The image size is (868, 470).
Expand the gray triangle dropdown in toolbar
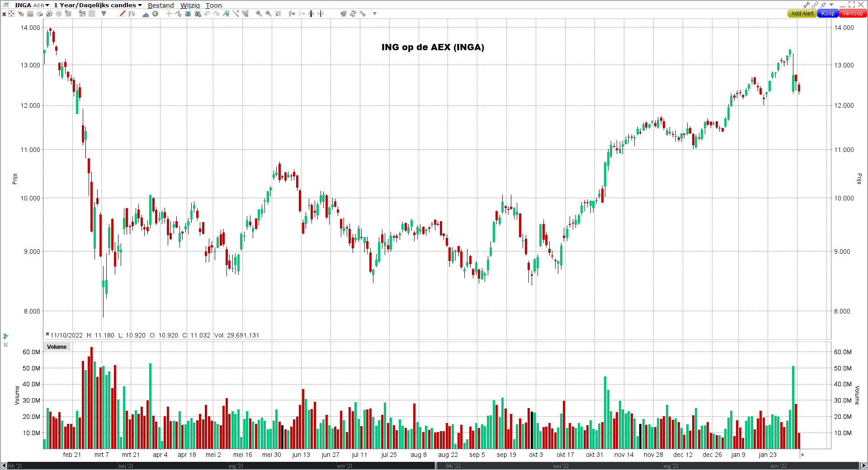click(x=104, y=14)
